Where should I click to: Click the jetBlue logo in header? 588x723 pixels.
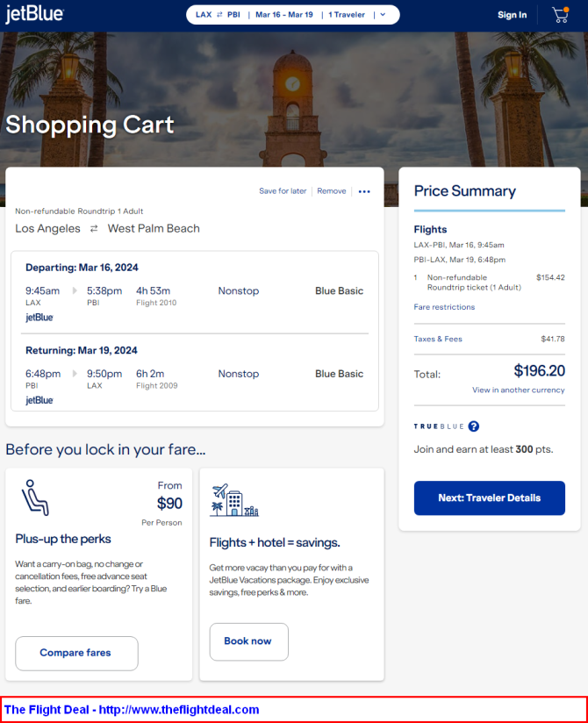tap(34, 14)
